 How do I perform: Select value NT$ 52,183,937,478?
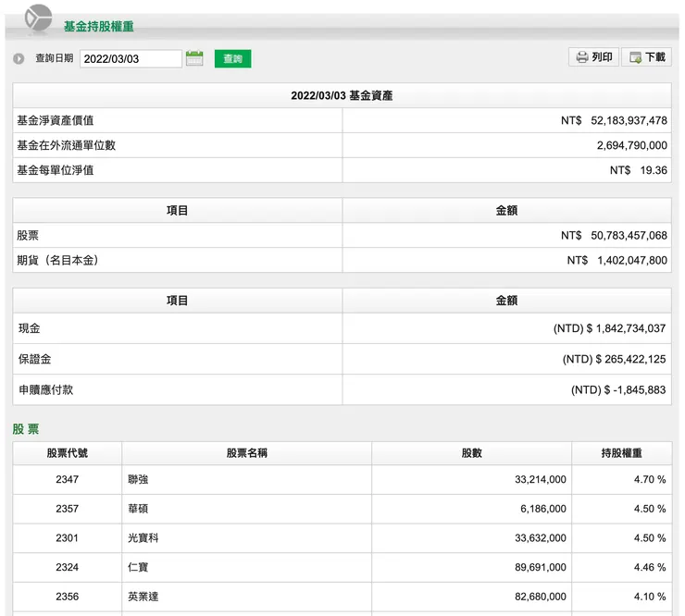(x=614, y=120)
